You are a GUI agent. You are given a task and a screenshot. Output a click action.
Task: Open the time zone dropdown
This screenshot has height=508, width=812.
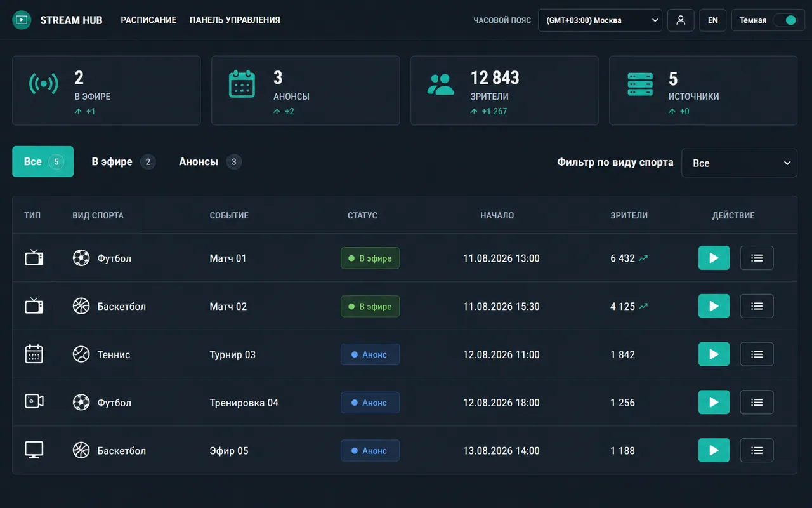tap(600, 20)
